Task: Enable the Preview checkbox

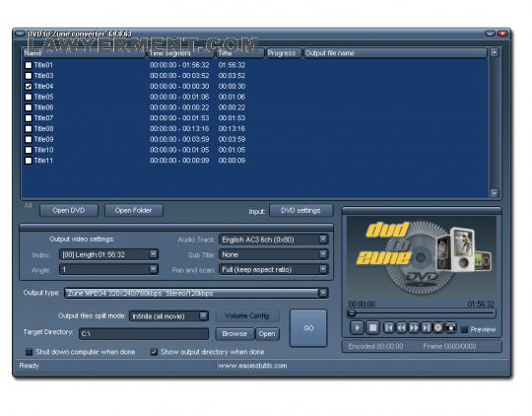Action: point(464,329)
